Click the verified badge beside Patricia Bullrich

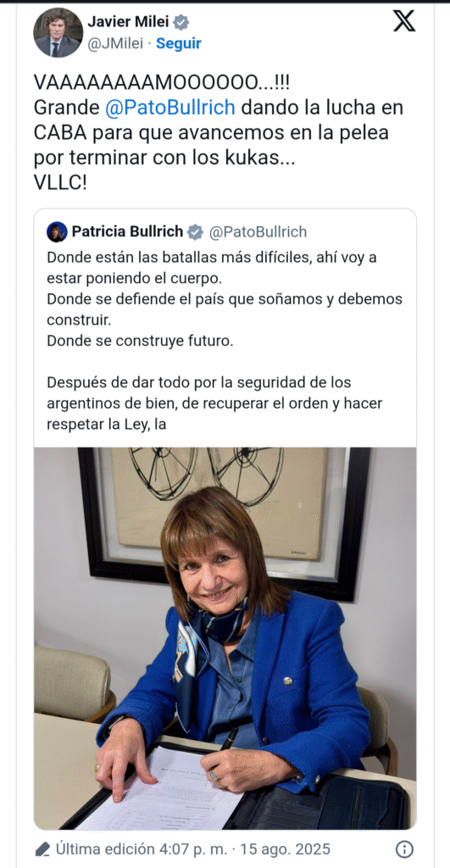[196, 232]
